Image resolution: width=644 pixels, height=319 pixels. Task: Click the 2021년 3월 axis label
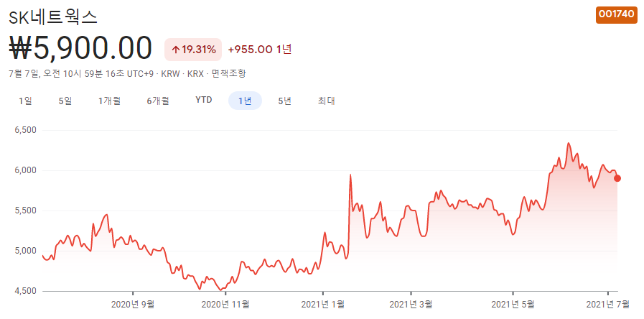pos(411,304)
